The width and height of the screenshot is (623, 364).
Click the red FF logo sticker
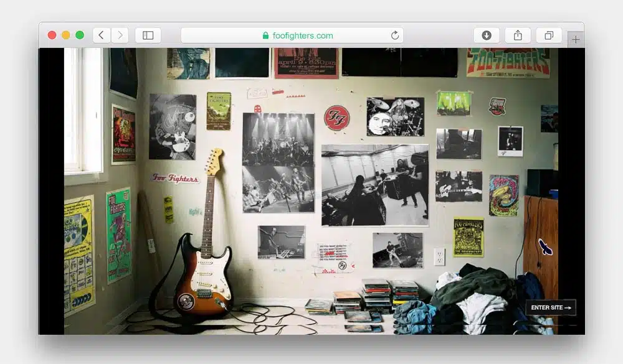point(336,118)
